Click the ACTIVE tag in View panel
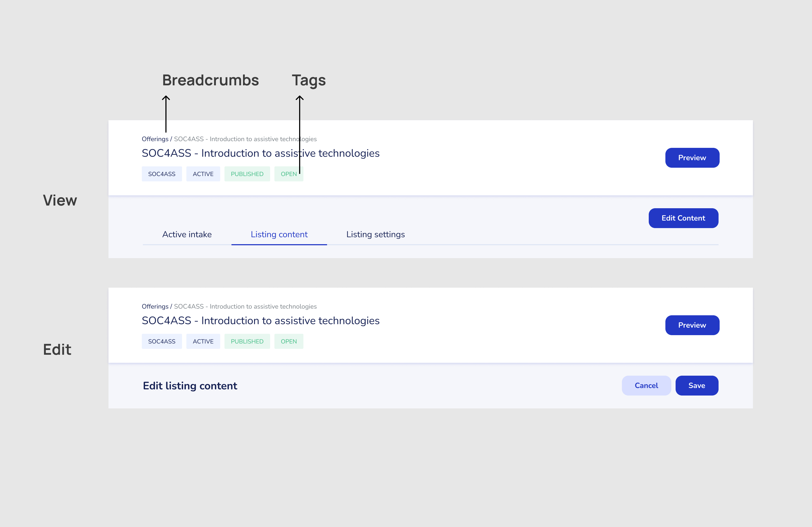812x527 pixels. coord(203,174)
